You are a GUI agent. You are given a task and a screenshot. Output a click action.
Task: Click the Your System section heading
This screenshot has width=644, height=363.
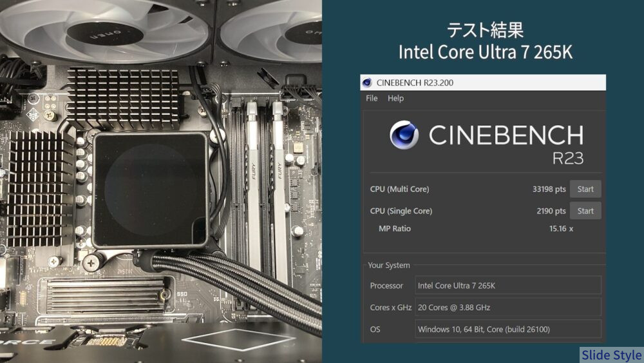pyautogui.click(x=388, y=265)
